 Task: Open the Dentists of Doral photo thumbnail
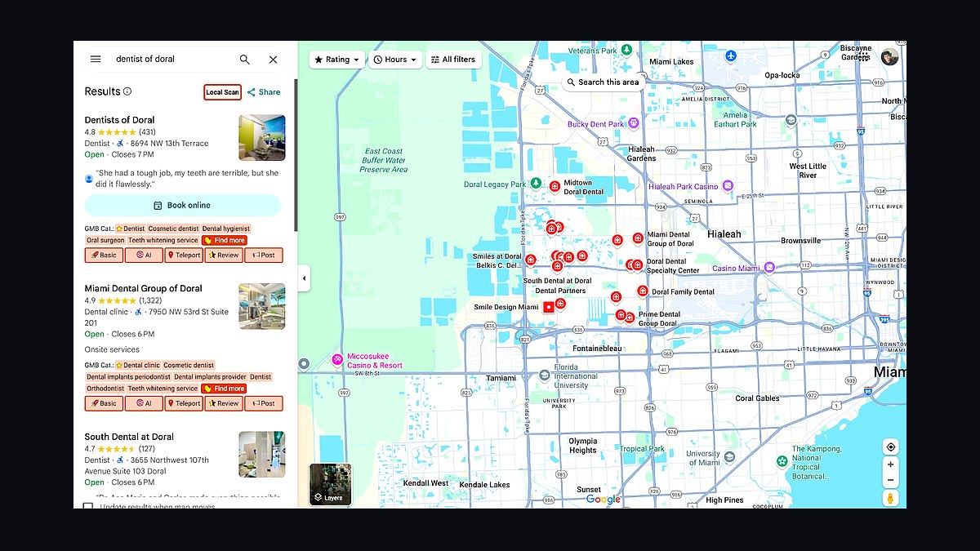pyautogui.click(x=262, y=137)
